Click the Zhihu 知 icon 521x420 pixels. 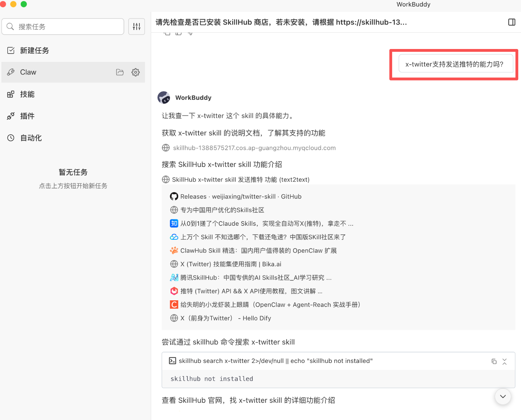pos(174,223)
